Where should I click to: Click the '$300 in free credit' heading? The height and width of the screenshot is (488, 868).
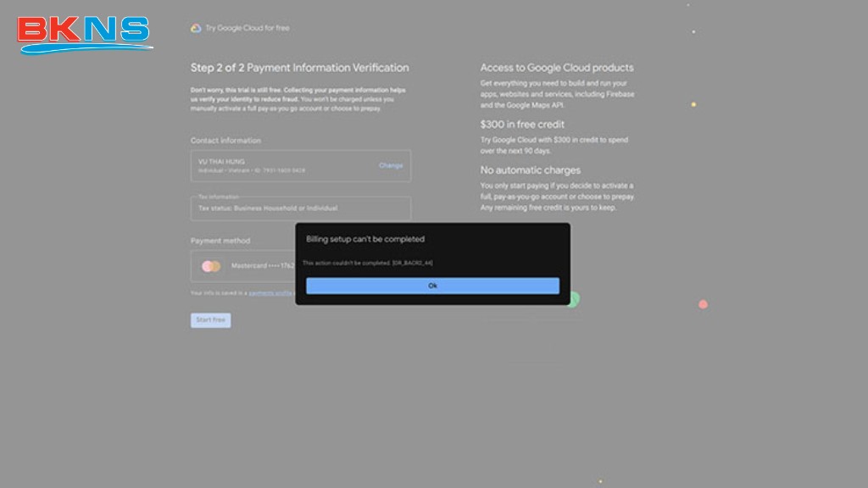click(x=522, y=125)
